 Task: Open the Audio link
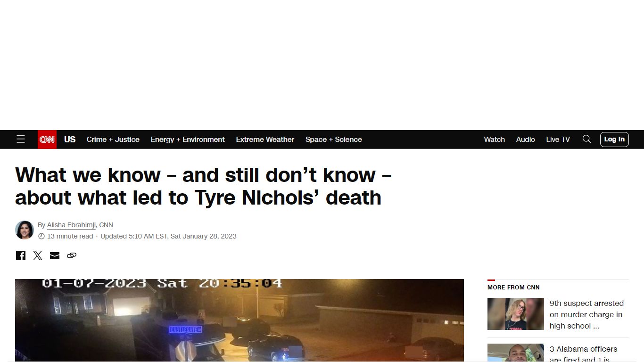tap(526, 140)
